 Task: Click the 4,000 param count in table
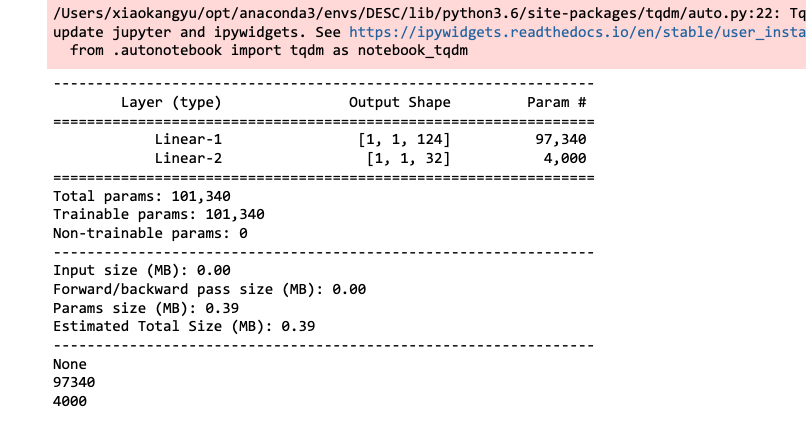tap(565, 158)
